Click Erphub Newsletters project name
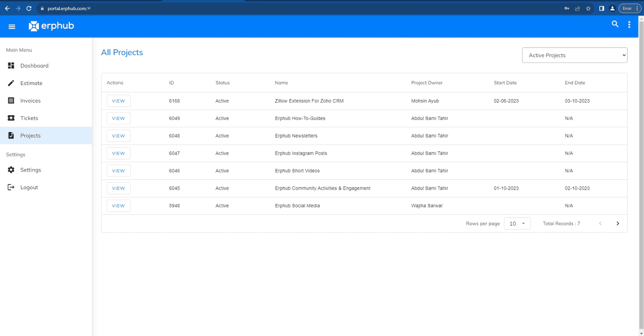Viewport: 644px width, 336px height. (296, 136)
